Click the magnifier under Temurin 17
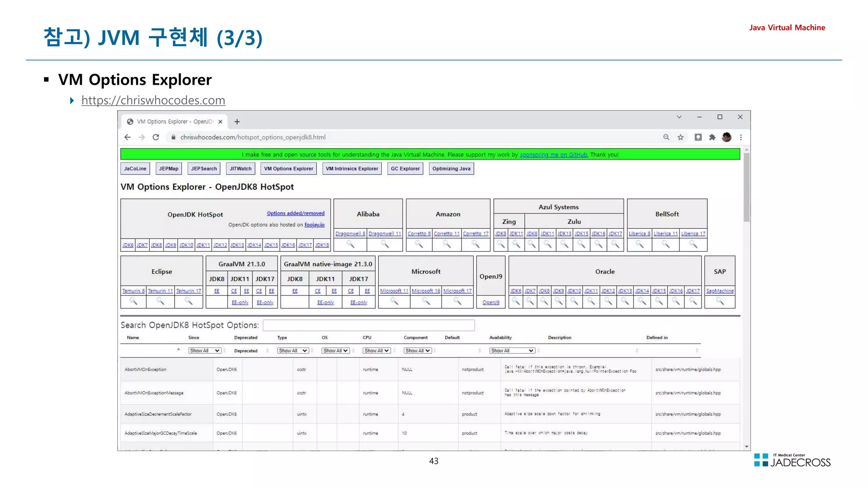This screenshot has height=488, width=868. (189, 301)
